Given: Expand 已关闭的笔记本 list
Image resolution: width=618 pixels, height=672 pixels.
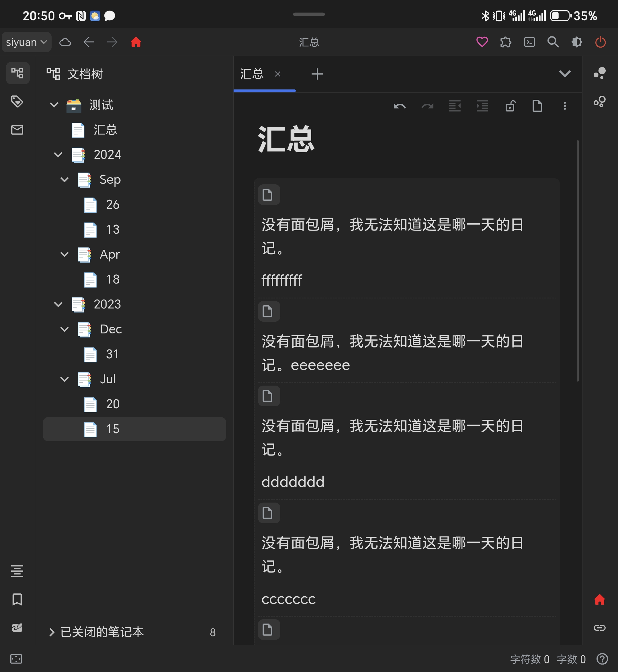Looking at the screenshot, I should pos(52,632).
